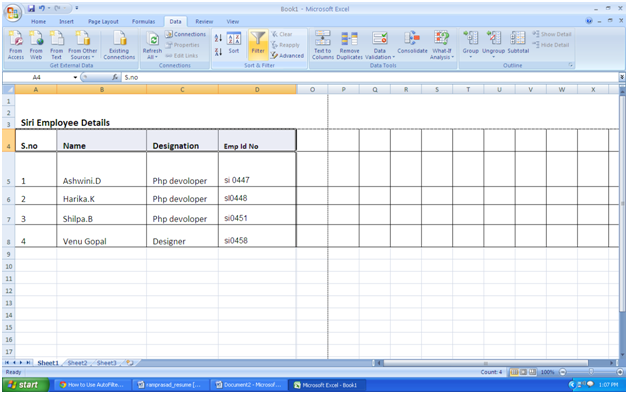Open the Sheet2 worksheet tab
628x394 pixels.
(77, 363)
